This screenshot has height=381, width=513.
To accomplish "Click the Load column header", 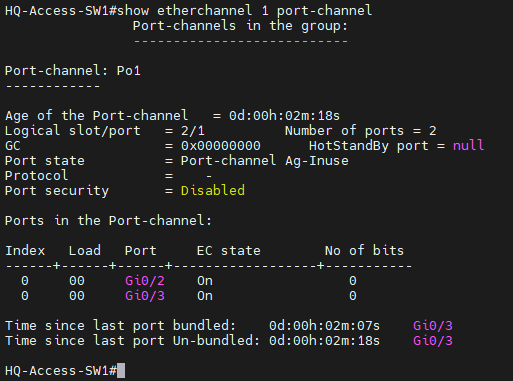I will pyautogui.click(x=85, y=251).
